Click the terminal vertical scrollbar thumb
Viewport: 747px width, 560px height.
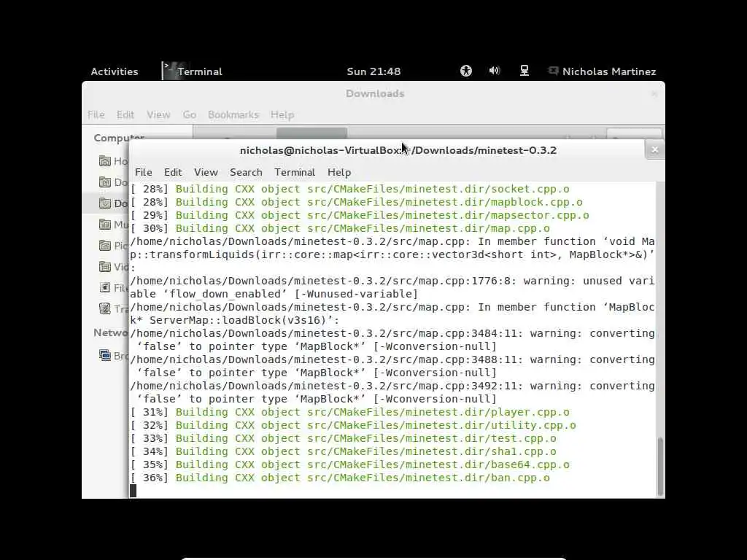[660, 467]
